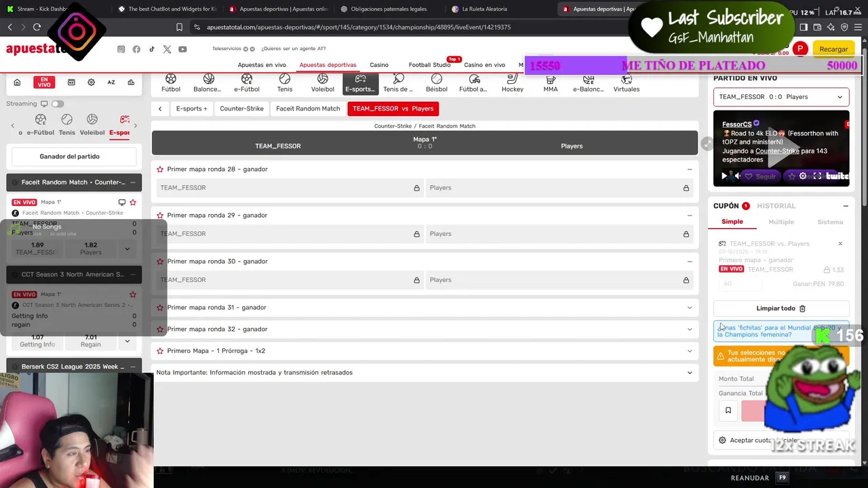The height and width of the screenshot is (488, 868).
Task: Switch to Múltiple coupon tab
Action: click(781, 222)
